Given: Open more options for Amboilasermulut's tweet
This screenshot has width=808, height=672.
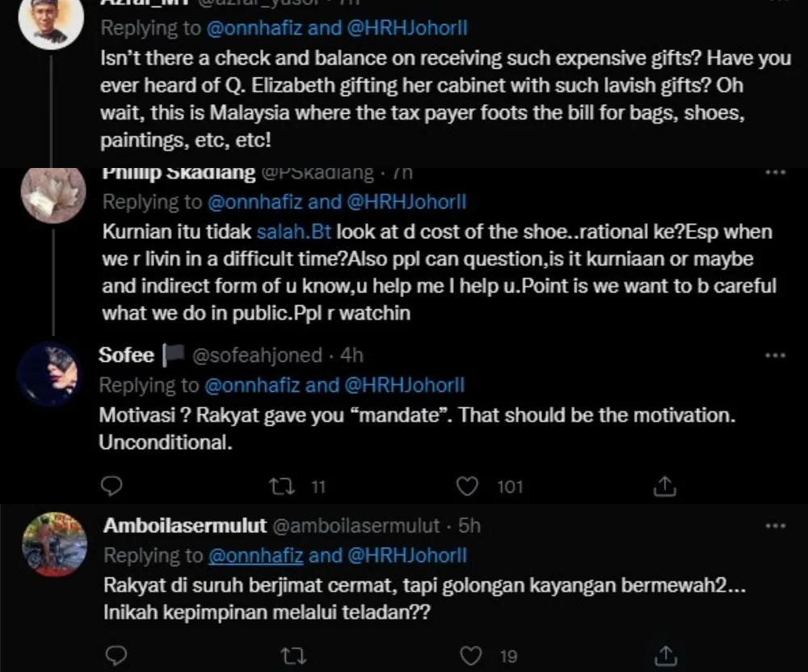Looking at the screenshot, I should point(775,526).
